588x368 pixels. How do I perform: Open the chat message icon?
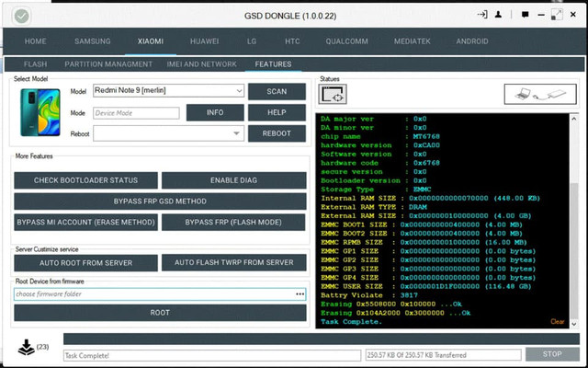click(525, 16)
